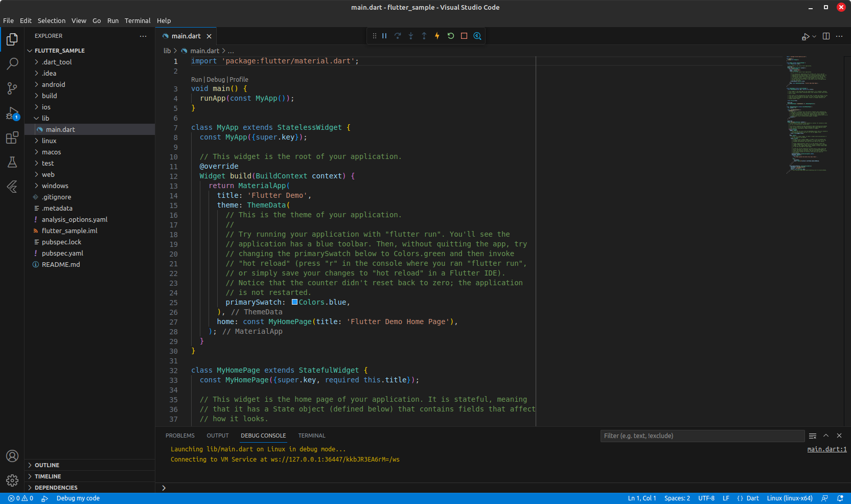
Task: Open main.dart:1 link in debug console
Action: [827, 449]
